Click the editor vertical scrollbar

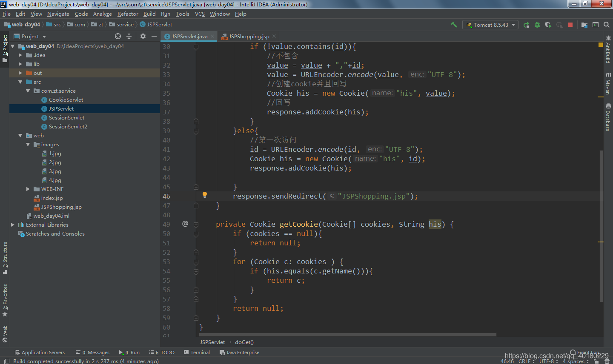point(601,225)
